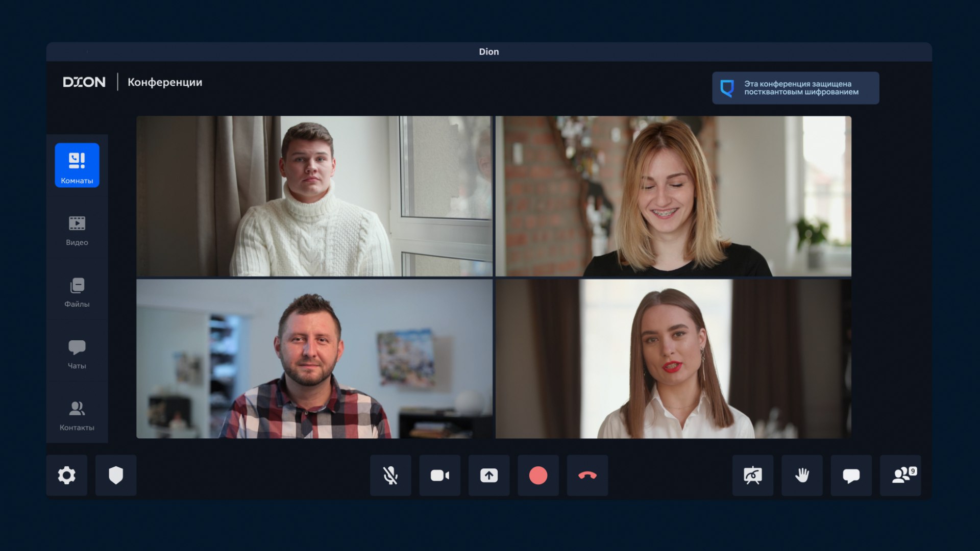End call with red hang-up button
Image resolution: width=980 pixels, height=551 pixels.
(587, 475)
